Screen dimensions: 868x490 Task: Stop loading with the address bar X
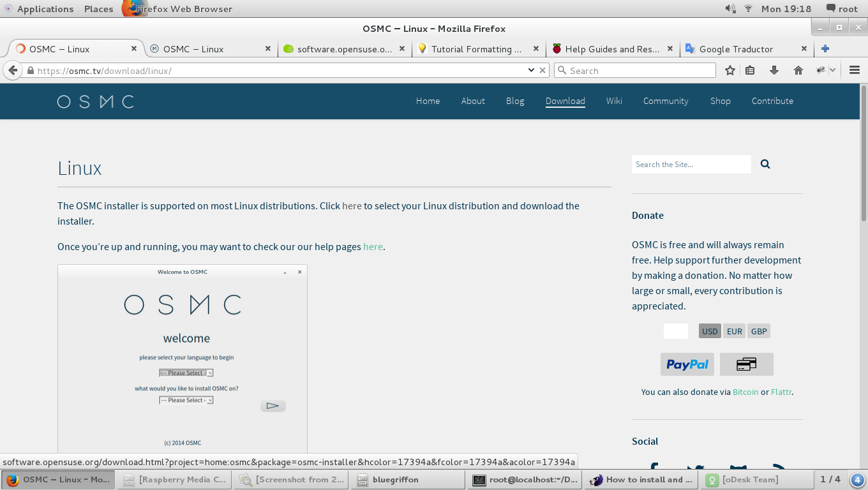[x=543, y=70]
